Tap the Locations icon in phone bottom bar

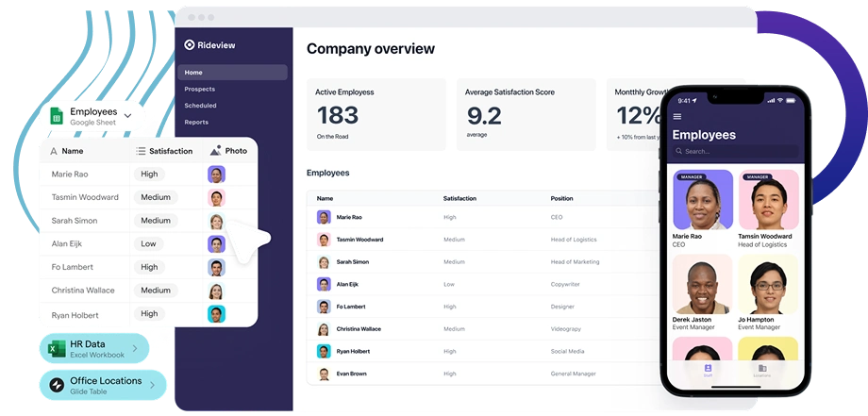[762, 369]
